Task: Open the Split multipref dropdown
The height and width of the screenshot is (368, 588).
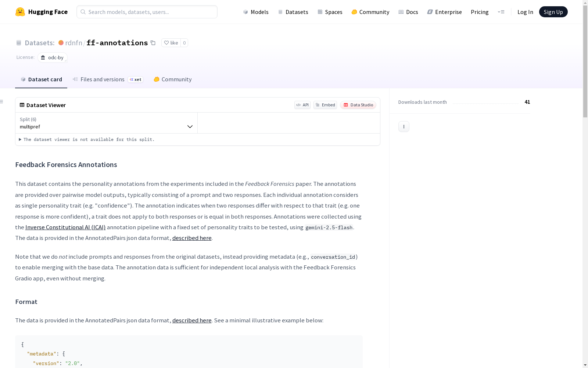Action: click(107, 123)
